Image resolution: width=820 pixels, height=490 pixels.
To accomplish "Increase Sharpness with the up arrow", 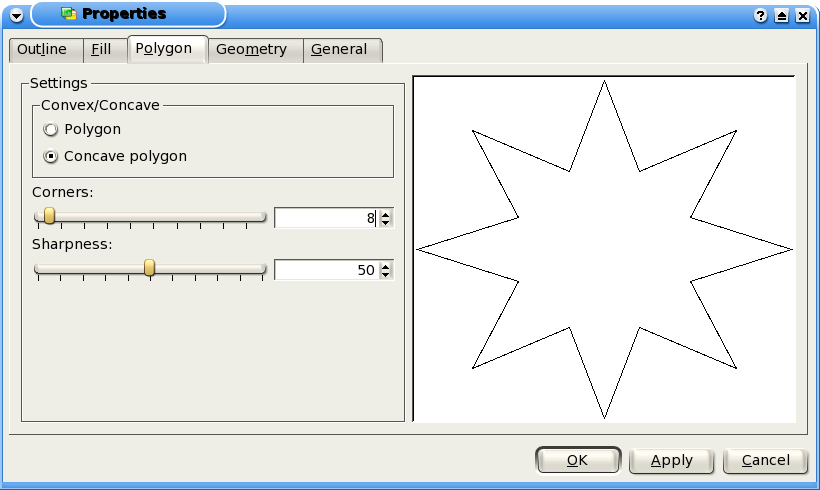I will tap(386, 265).
